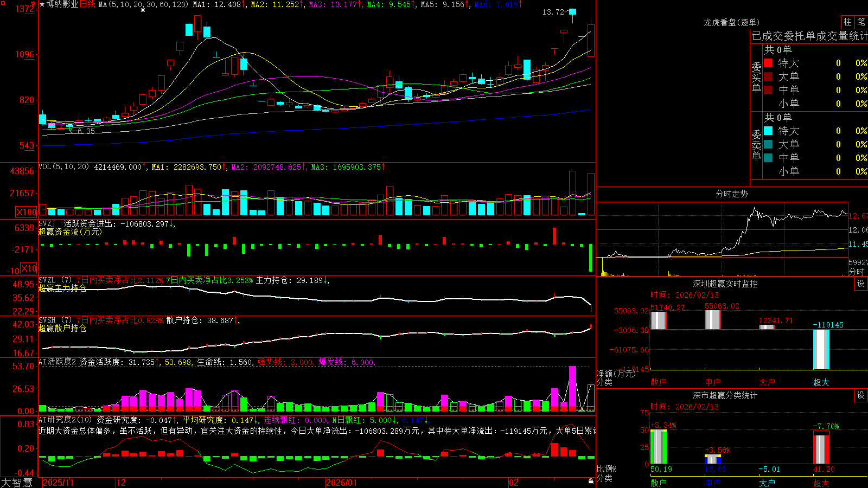Click the 大户 bar showing 12341.71

point(767,327)
